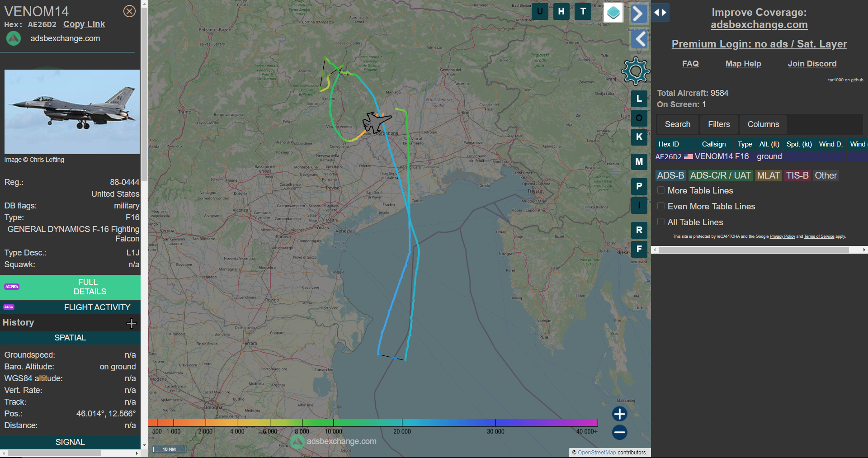Toggle TIS-B source filter

point(797,175)
